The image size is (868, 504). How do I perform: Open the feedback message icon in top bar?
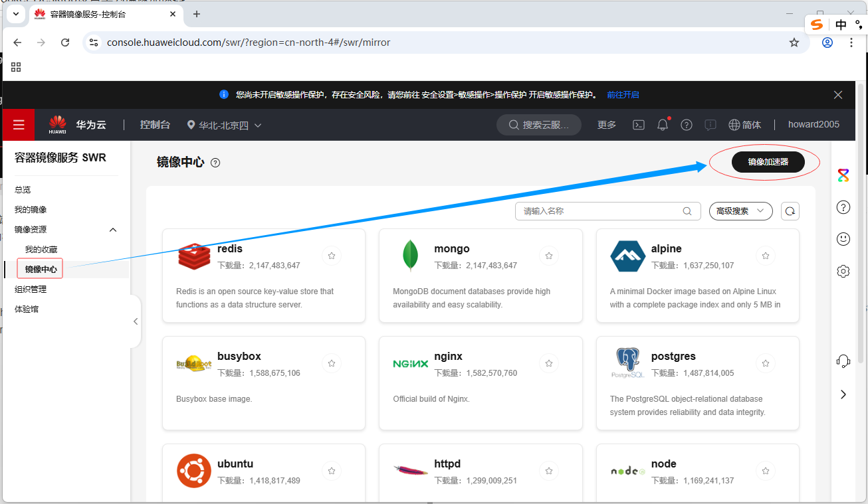pos(710,125)
